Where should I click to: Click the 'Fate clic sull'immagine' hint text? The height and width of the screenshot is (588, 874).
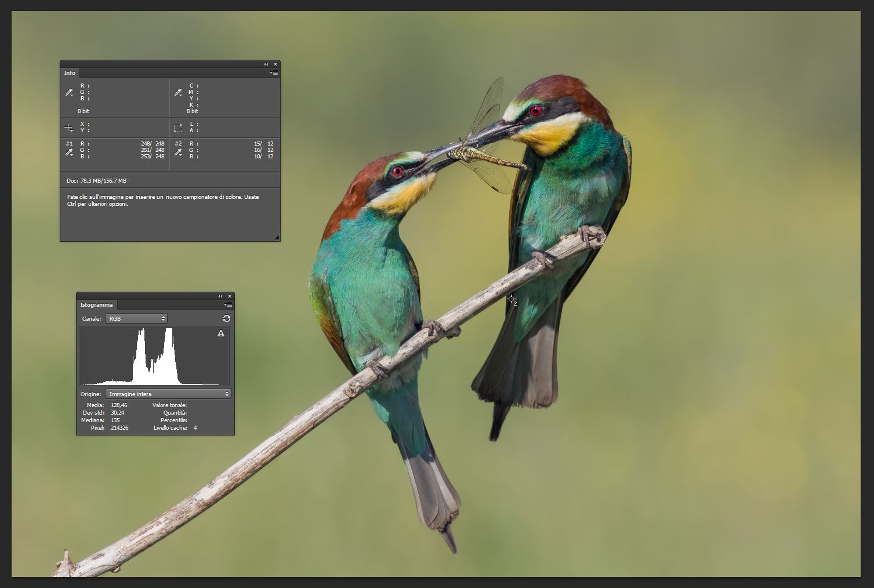click(x=163, y=201)
